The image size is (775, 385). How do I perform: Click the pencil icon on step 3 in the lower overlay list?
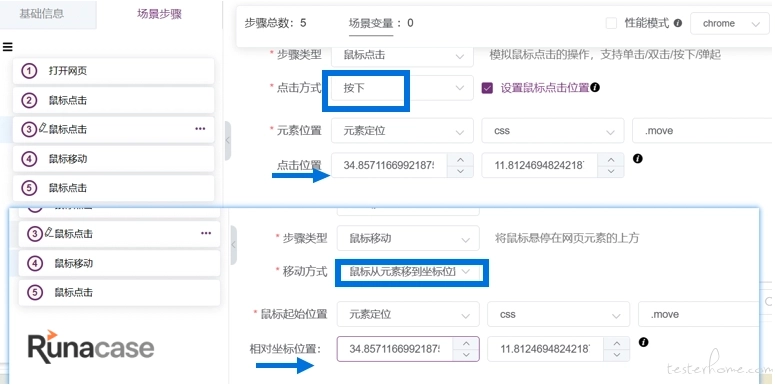pos(48,232)
